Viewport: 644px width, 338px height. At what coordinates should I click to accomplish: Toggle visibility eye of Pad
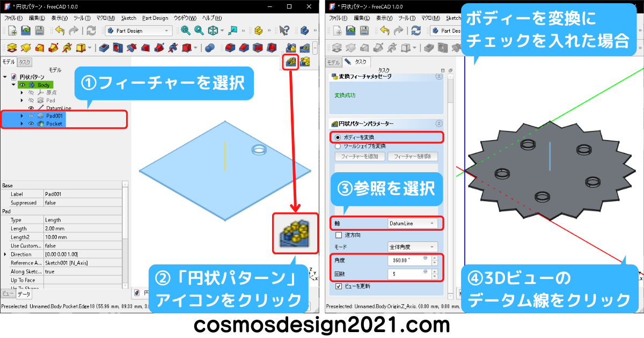click(31, 100)
